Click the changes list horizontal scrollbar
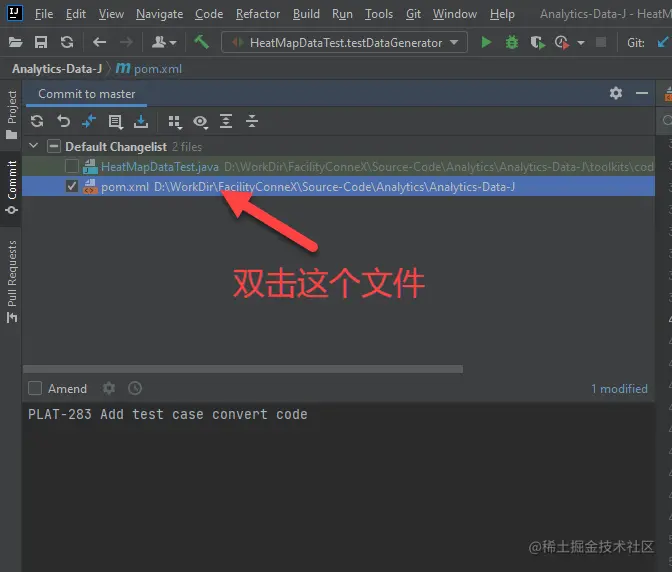Viewport: 672px width, 572px height. pos(243,369)
